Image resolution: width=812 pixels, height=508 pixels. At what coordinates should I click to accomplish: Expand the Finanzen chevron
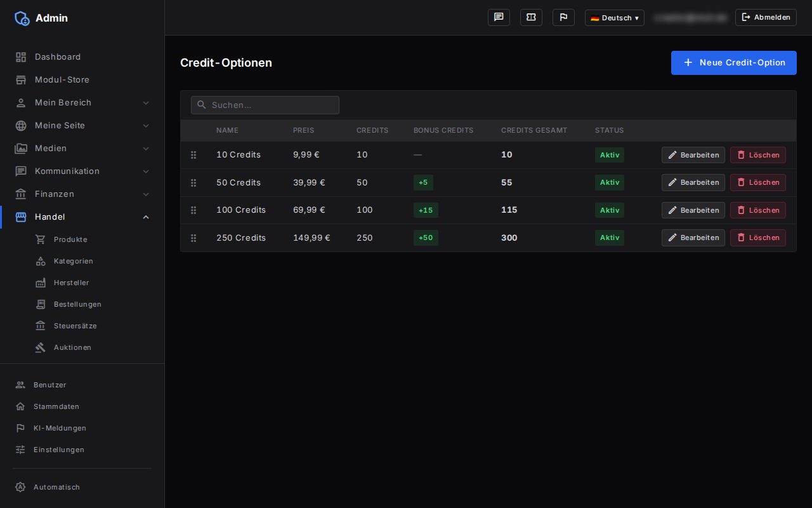(146, 194)
